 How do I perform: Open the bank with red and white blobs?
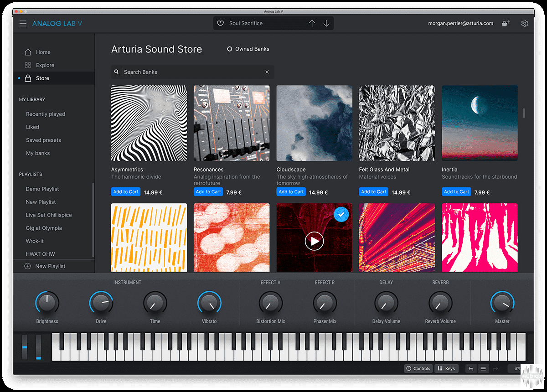click(x=232, y=237)
